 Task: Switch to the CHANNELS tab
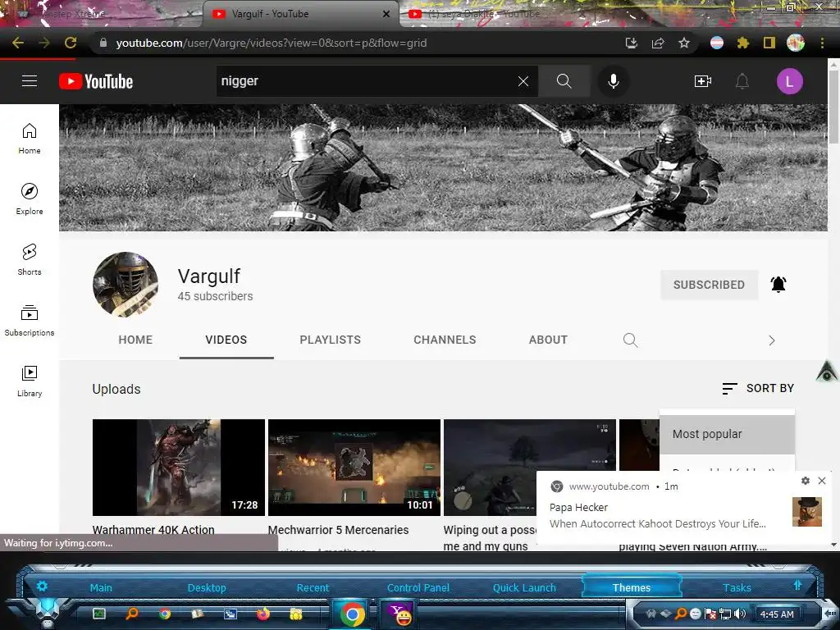pyautogui.click(x=445, y=340)
